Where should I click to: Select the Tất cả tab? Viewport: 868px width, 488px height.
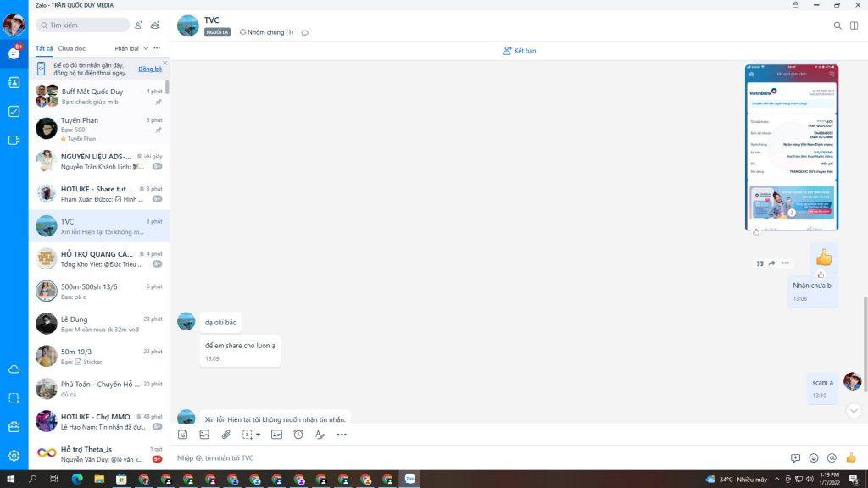(x=44, y=48)
